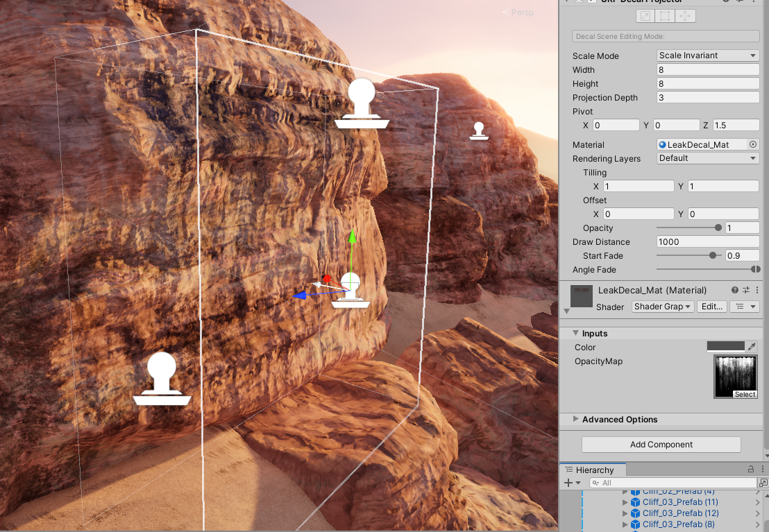
Task: Click the green Y-axis gizmo arrow
Action: pyautogui.click(x=352, y=237)
